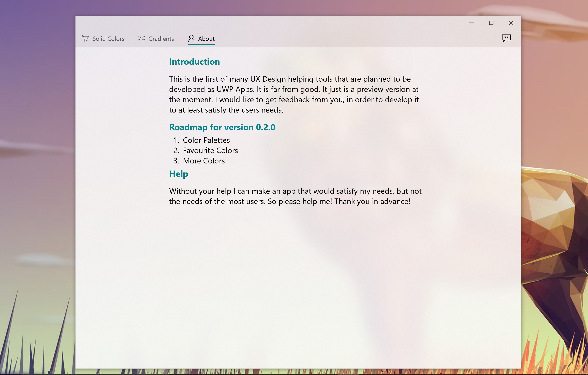Click the More Colors list item
The height and width of the screenshot is (375, 588).
pos(204,161)
